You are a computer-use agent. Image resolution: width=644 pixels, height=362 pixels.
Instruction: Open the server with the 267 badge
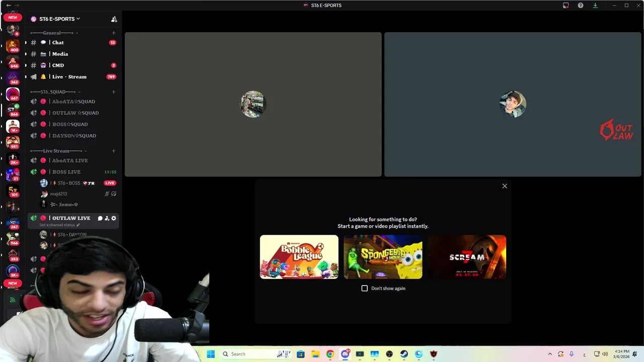pyautogui.click(x=13, y=223)
